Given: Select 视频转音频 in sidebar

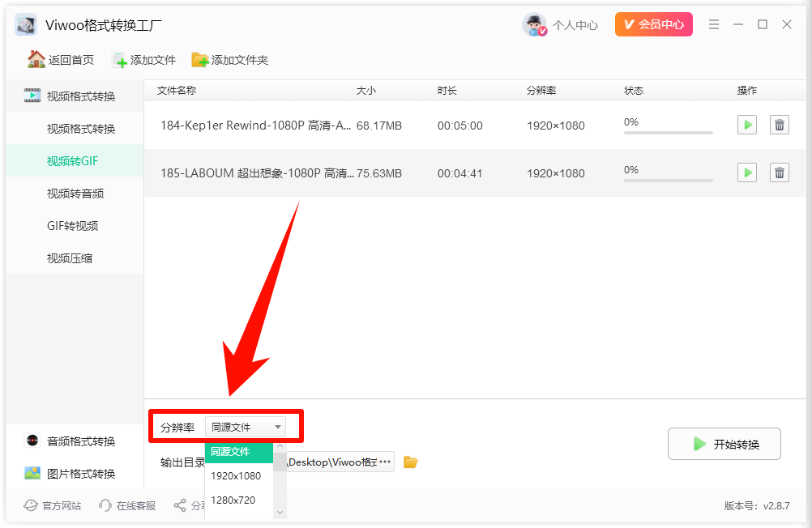Looking at the screenshot, I should [75, 194].
